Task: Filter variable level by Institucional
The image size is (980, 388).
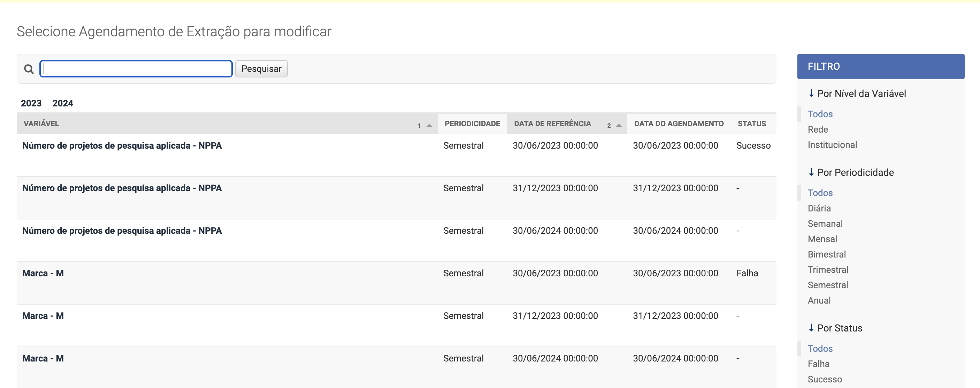Action: 832,145
